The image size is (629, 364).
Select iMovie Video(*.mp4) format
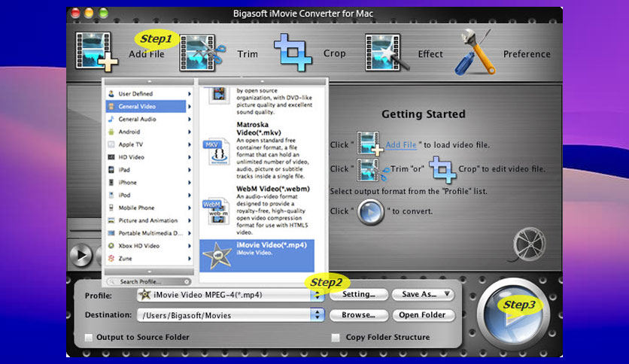click(257, 256)
